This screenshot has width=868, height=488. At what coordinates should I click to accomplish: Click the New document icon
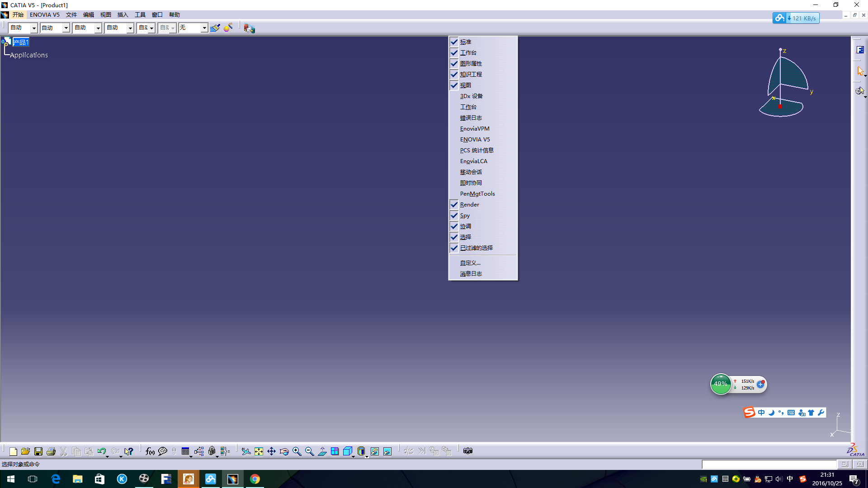13,451
